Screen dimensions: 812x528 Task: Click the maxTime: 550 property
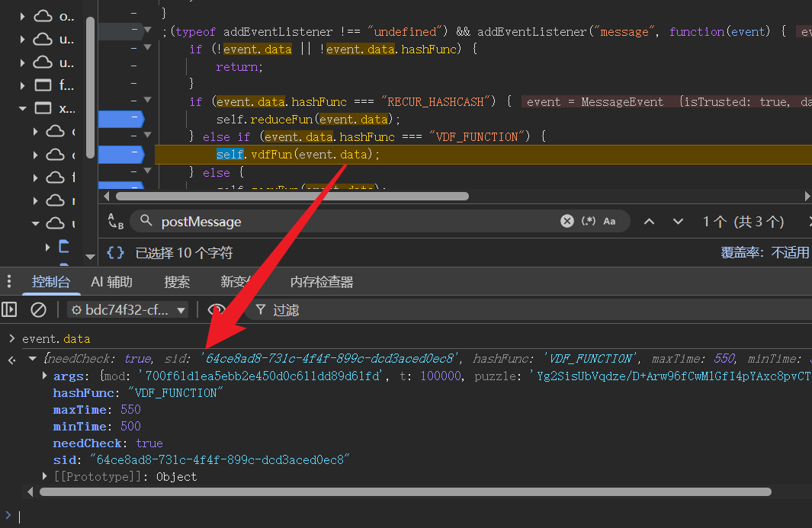coord(97,409)
